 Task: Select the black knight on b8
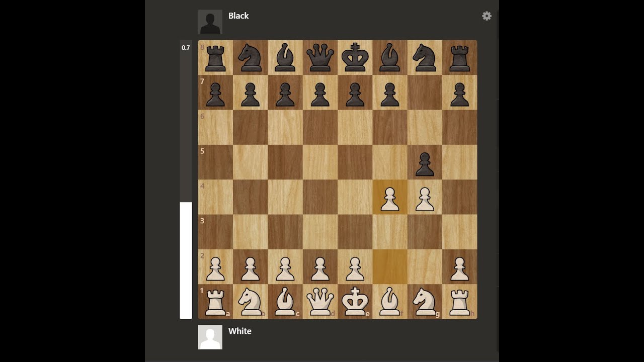[x=251, y=58]
